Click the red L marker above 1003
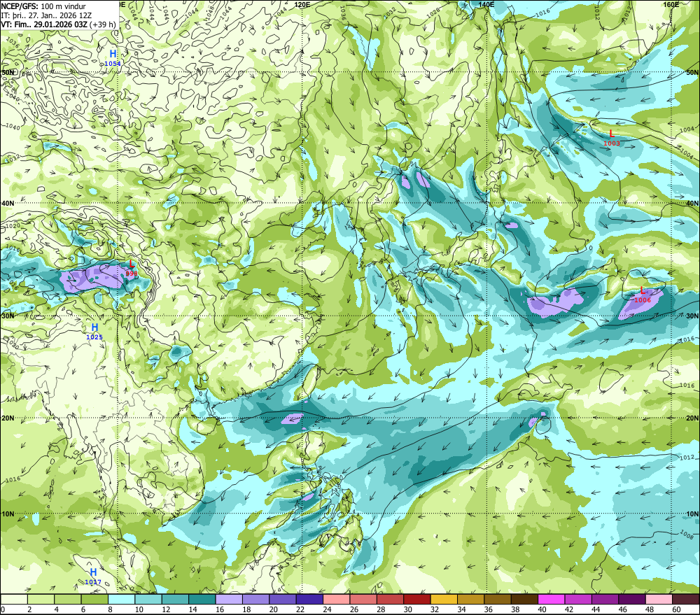Viewport: 700px width, 615px height. pos(612,134)
